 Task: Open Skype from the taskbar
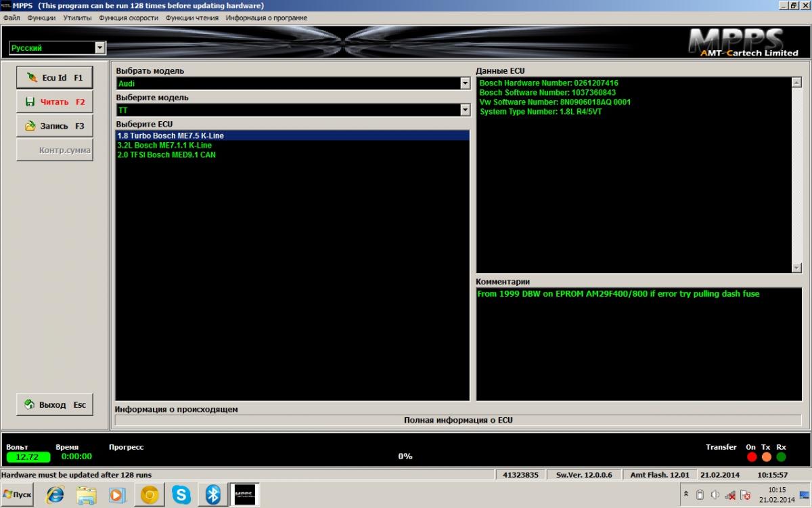(x=181, y=495)
